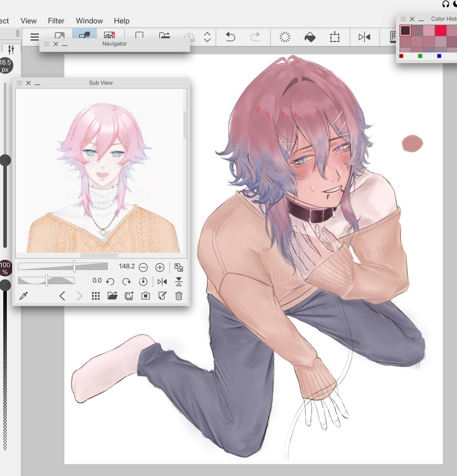Click the Scale/Rotate transform icon
Viewport: 457px width, 476px height.
pyautogui.click(x=335, y=37)
